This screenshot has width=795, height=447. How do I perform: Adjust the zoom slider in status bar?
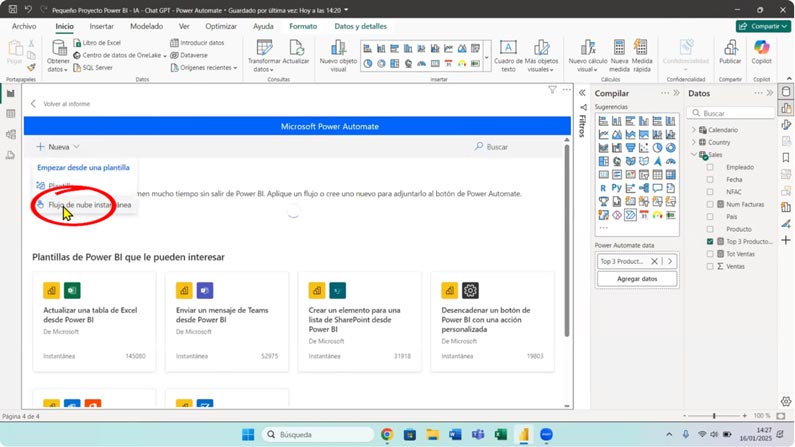click(x=714, y=415)
